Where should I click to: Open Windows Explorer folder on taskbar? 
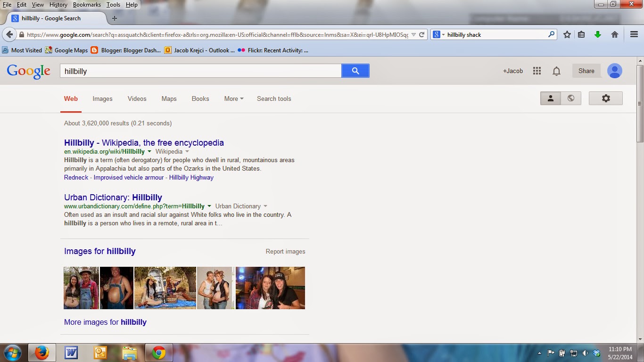coord(129,353)
